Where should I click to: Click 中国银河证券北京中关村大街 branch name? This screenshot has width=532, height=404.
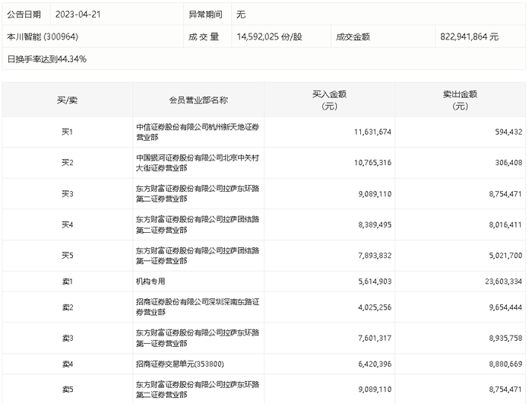tap(198, 163)
